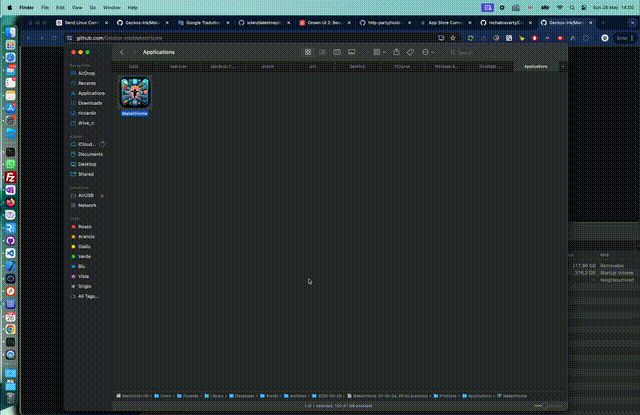Click the Edit Tags icon in Finder toolbar

pos(411,52)
